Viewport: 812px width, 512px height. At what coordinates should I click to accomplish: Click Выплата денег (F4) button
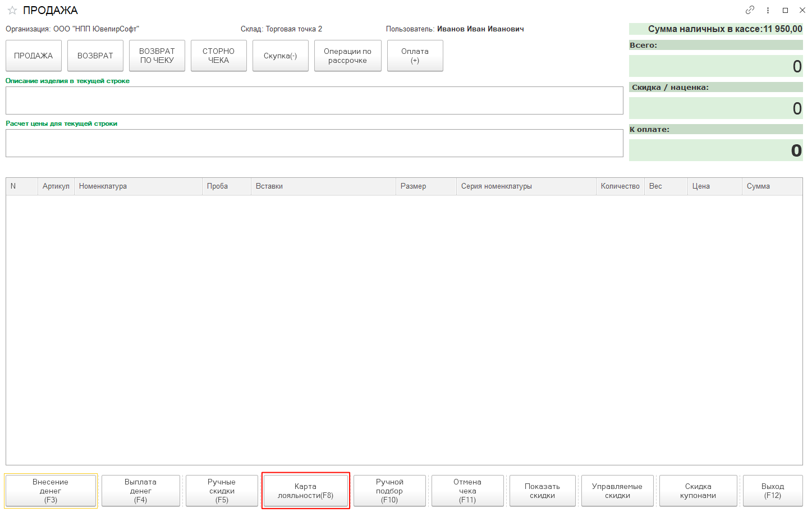141,491
